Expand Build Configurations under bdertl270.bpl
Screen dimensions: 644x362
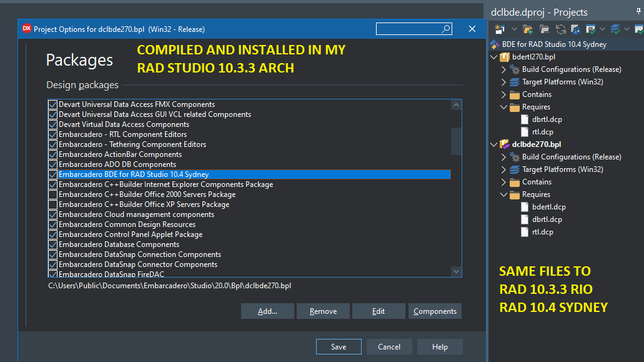(504, 69)
